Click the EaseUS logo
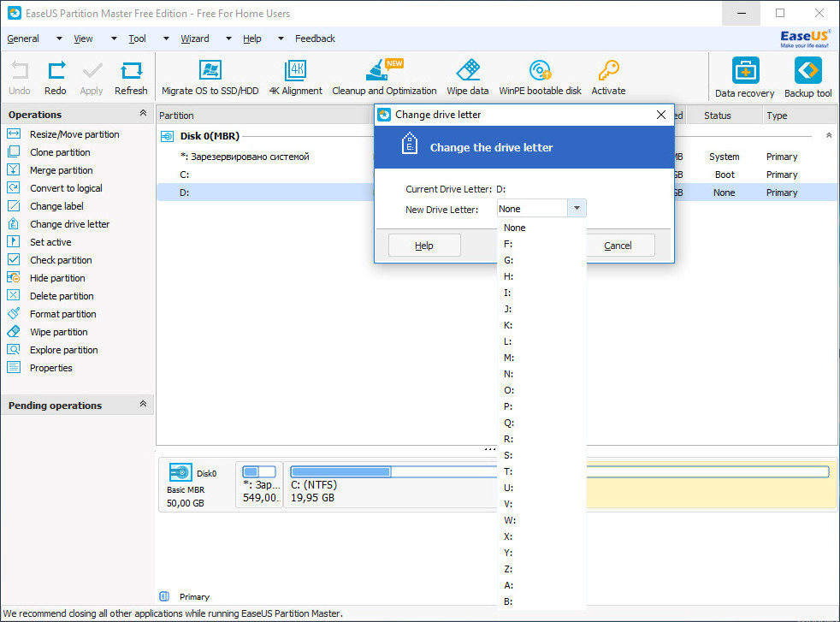Screen dimensions: 840x622 [x=805, y=39]
